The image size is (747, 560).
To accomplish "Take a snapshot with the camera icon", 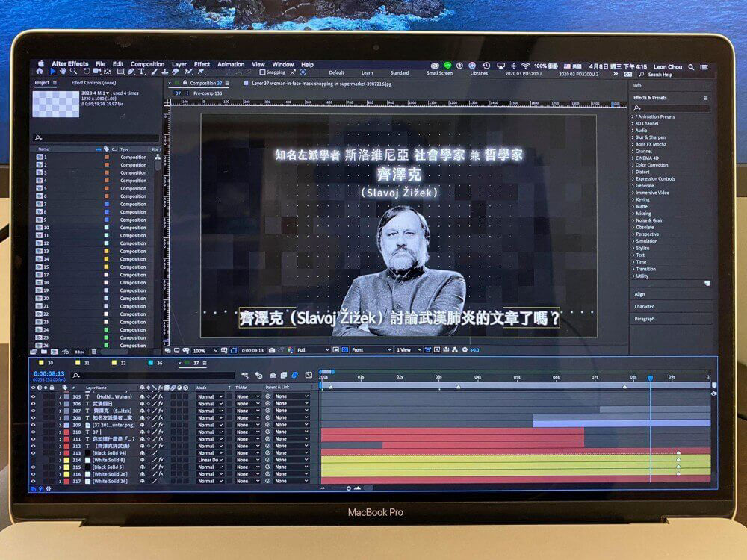I will coord(272,350).
